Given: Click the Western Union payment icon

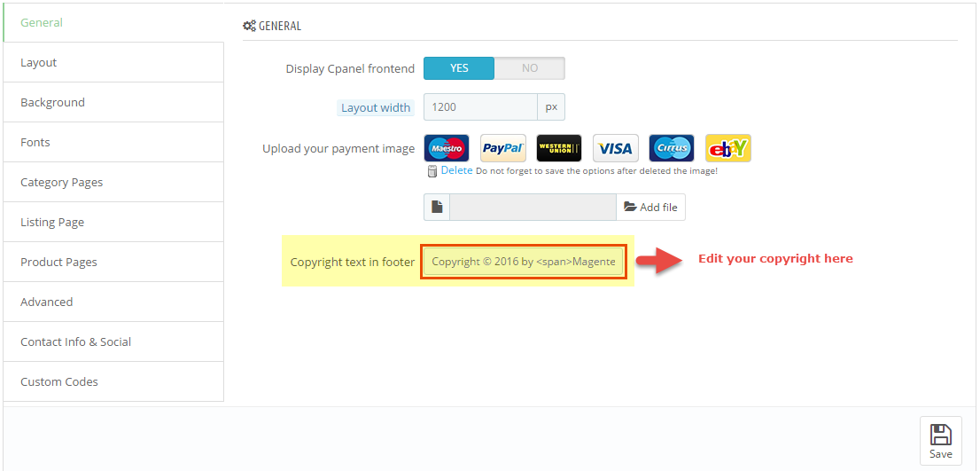Looking at the screenshot, I should coord(559,148).
